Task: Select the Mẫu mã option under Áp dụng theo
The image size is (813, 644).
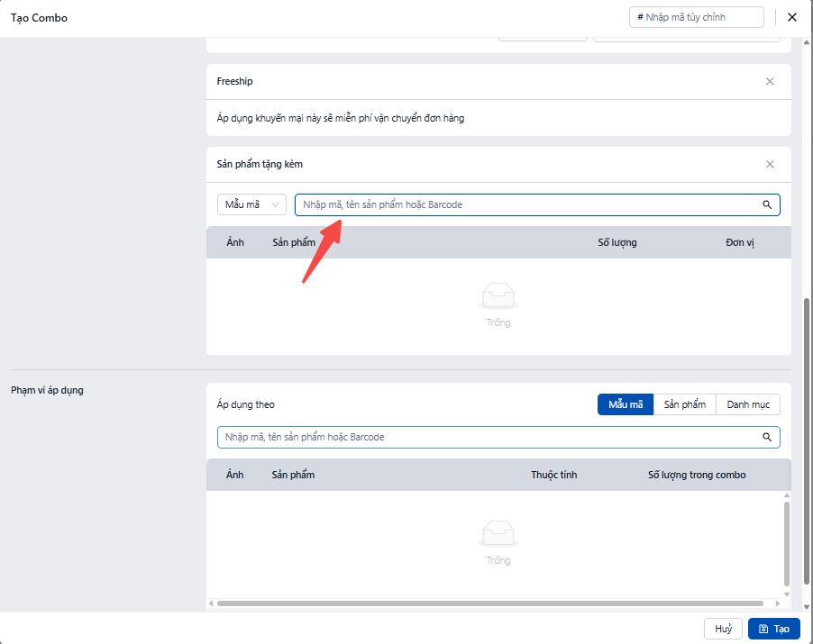Action: coord(625,404)
